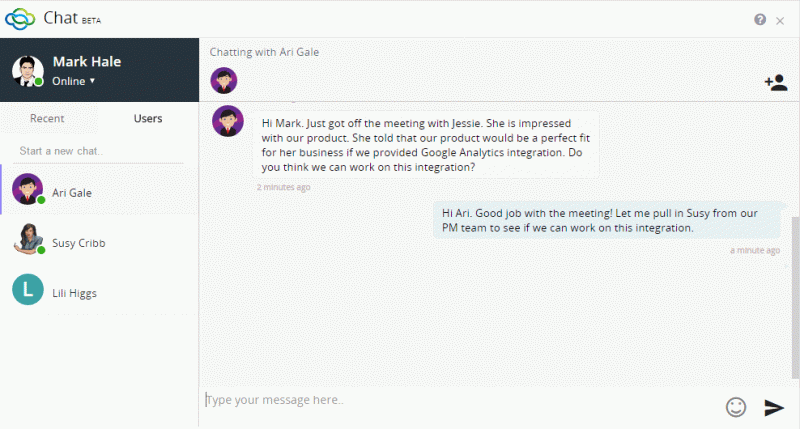800x429 pixels.
Task: Send message with the paper plane icon
Action: point(773,407)
